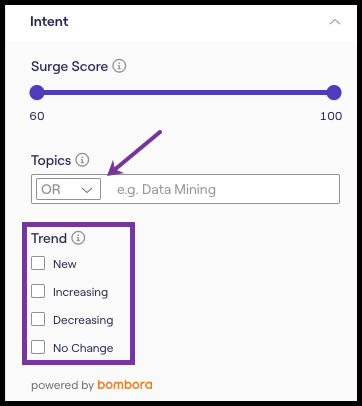362x406 pixels.
Task: Toggle the No Change checkbox
Action: (38, 347)
